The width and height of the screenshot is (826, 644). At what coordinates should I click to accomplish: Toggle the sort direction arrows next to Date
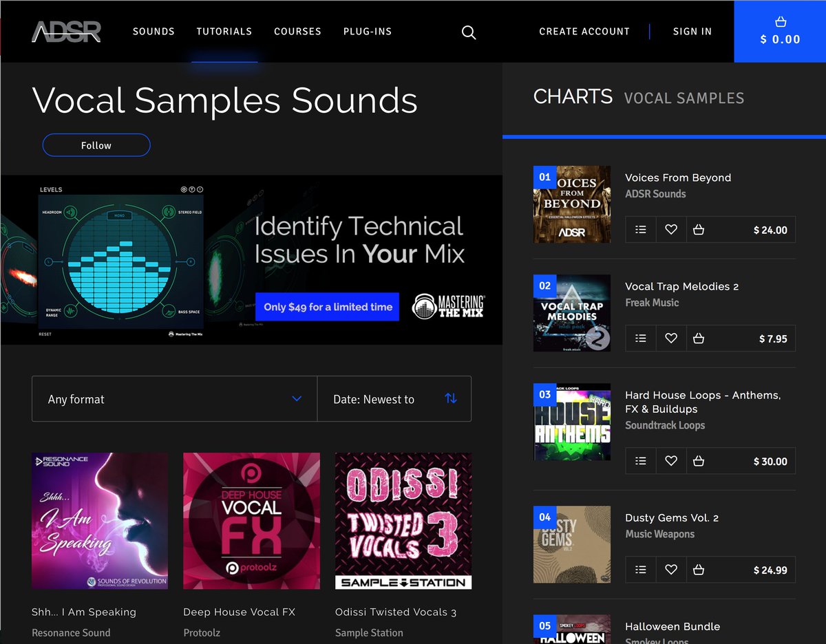click(x=451, y=398)
